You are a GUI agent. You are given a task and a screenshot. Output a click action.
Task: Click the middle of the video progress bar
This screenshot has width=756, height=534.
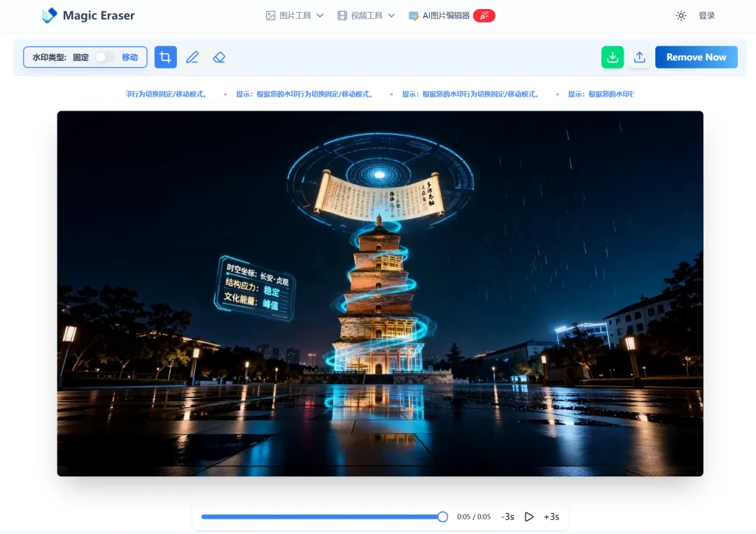[x=322, y=517]
